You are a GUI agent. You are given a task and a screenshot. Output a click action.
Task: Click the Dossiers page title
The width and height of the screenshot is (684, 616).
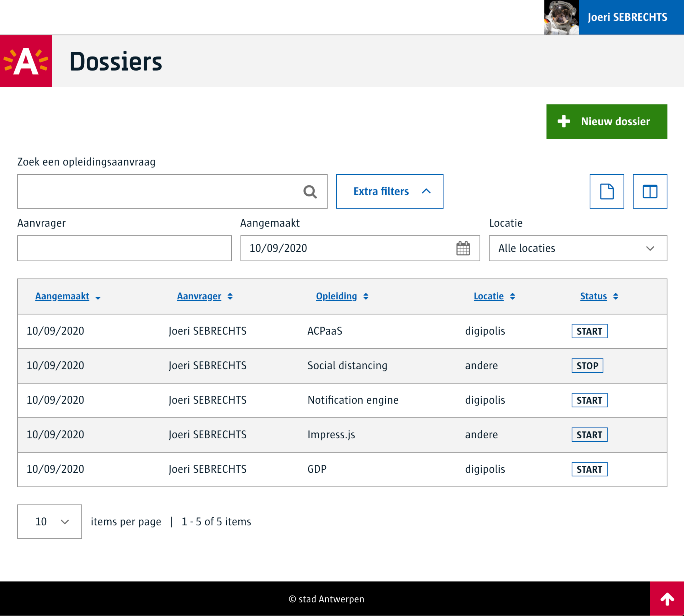[x=116, y=61]
